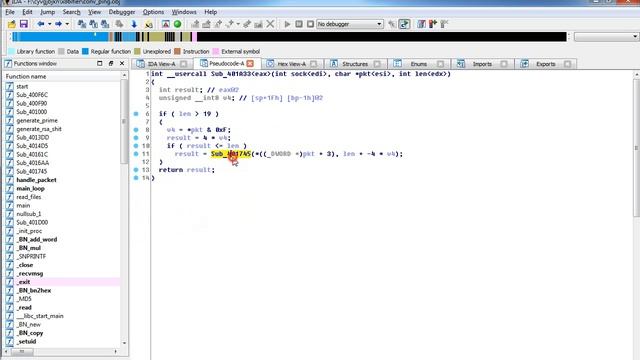
Task: Click the highlighted toolbar icon right of debugger dropdown
Action: 404,24
